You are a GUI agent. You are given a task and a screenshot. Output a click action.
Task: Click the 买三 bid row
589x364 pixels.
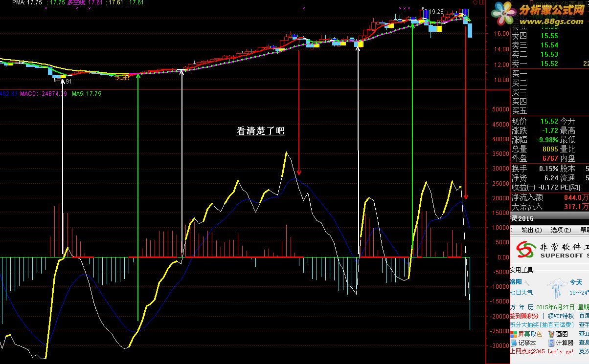[x=550, y=92]
